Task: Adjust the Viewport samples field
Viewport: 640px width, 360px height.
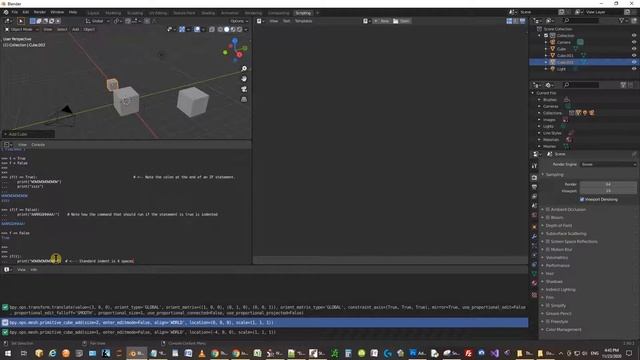Action: 608,191
